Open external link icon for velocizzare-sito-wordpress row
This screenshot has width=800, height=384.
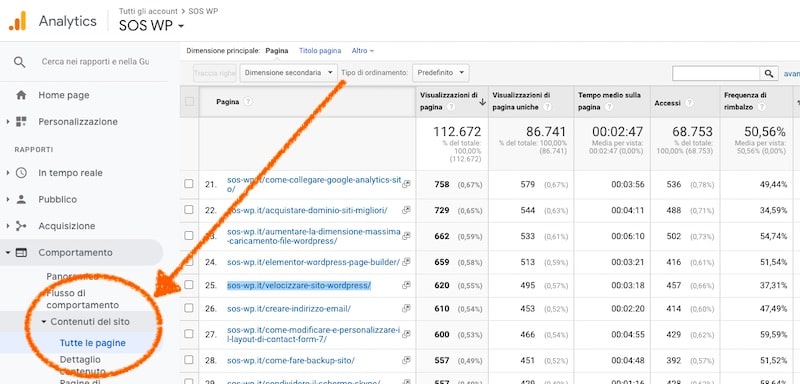pos(406,285)
